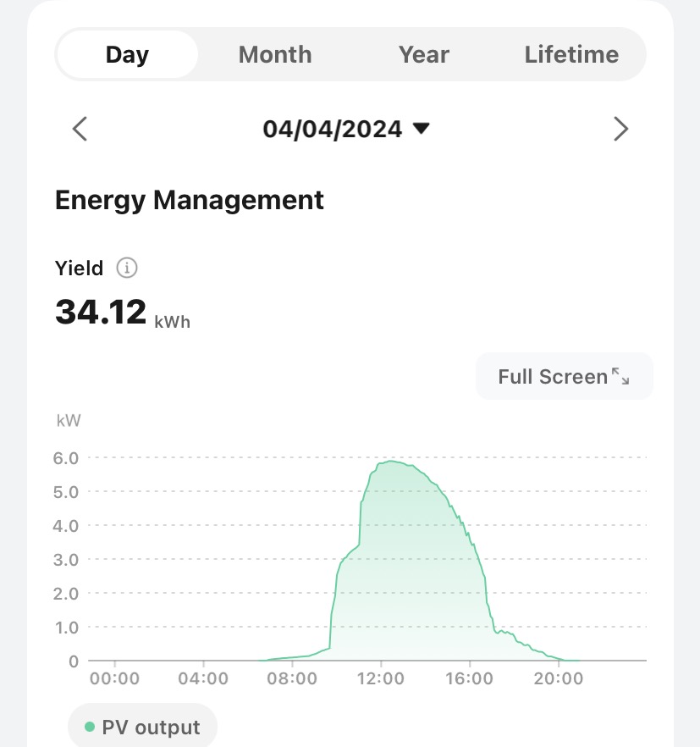Click the 12:00 x-axis label
Viewport: 700px width, 747px height.
[381, 678]
